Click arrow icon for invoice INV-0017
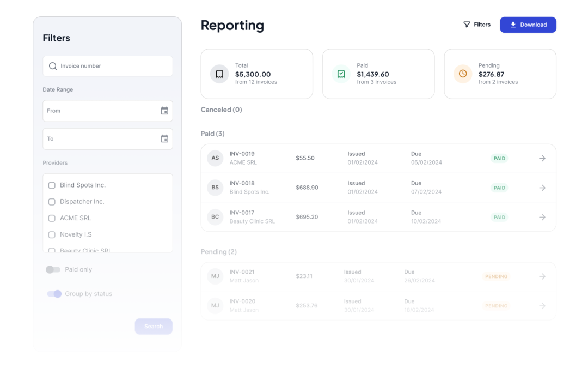This screenshot has height=368, width=588. point(542,217)
